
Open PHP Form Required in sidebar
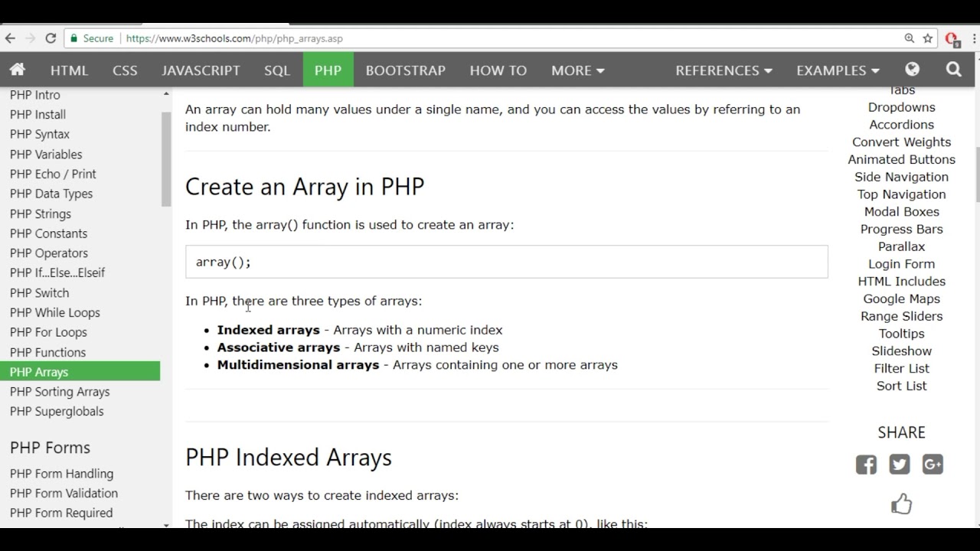click(x=61, y=513)
